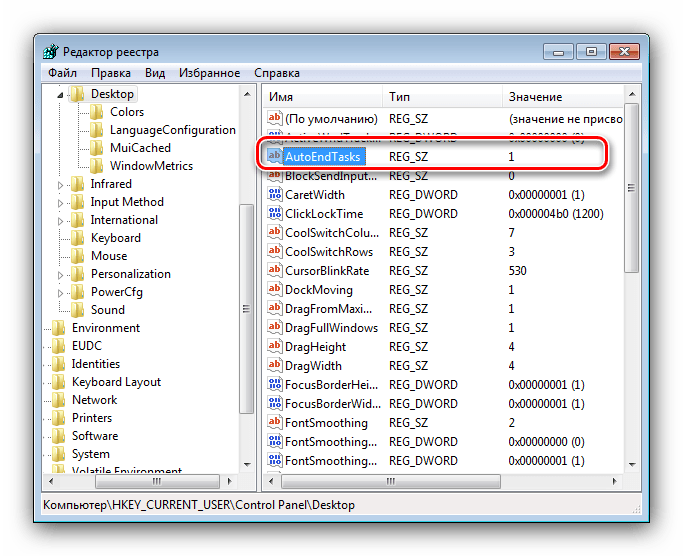Select the AutoEndTasks string value icon
Screen dimensions: 683x556
[274, 156]
